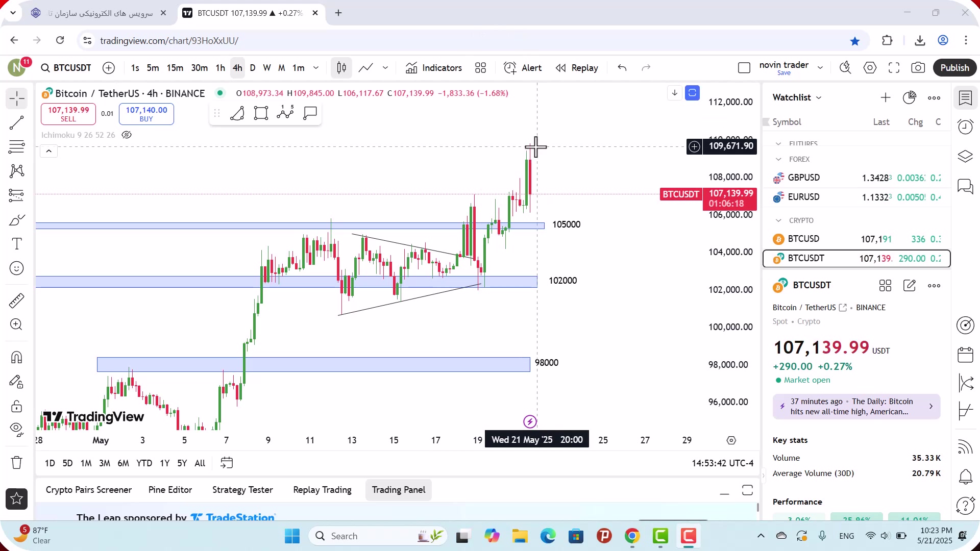This screenshot has width=980, height=551.
Task: Open The Daily Bitcoin news headline
Action: pos(856,407)
